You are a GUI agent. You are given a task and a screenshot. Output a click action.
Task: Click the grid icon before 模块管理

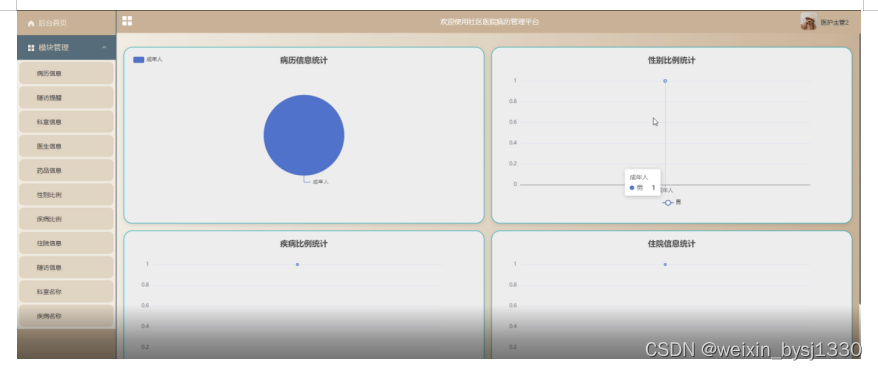click(x=31, y=48)
